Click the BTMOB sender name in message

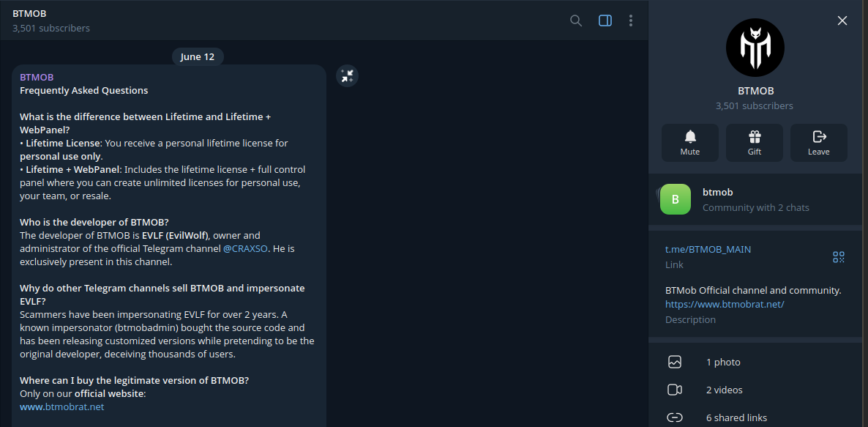[37, 77]
